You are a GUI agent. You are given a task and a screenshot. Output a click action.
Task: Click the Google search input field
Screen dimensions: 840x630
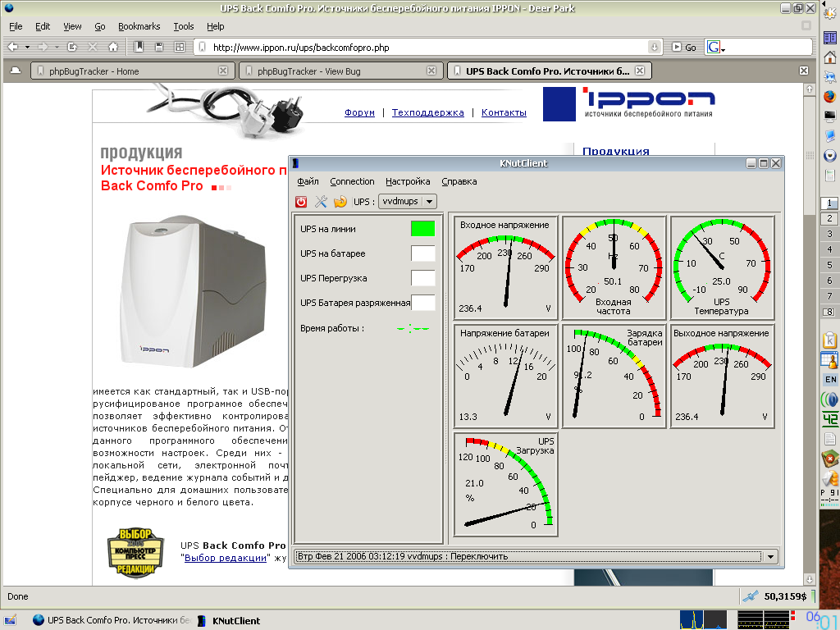tap(769, 47)
